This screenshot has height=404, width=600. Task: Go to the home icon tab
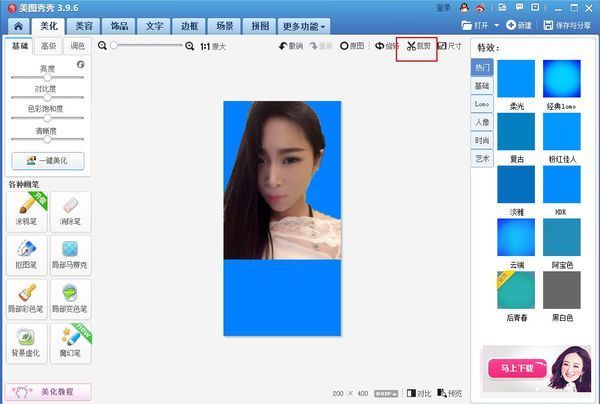tap(16, 24)
